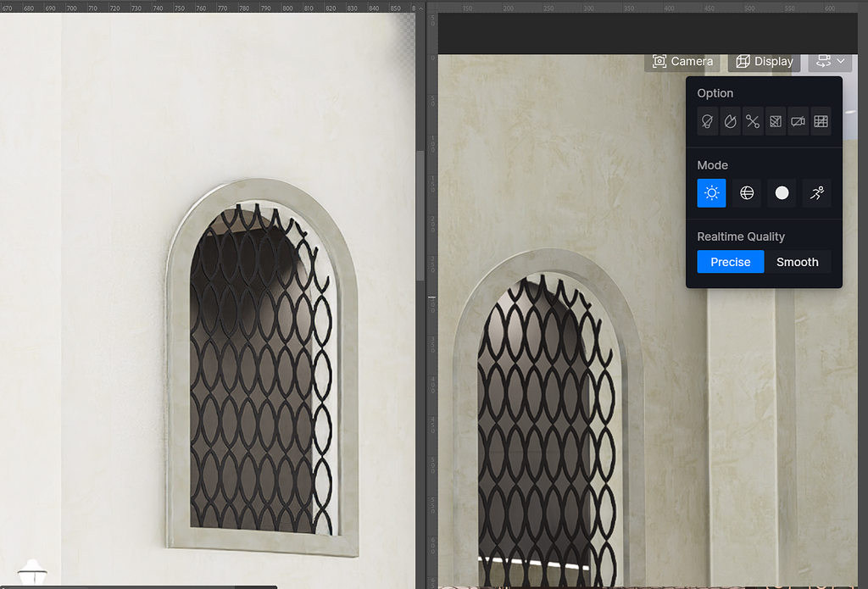868x589 pixels.
Task: Click the lamp icon at bottom left
Action: point(31,573)
